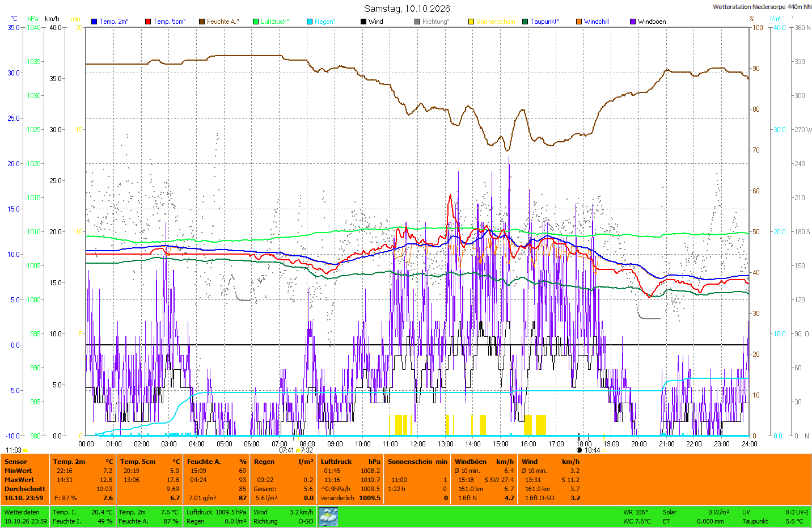812x528 pixels.
Task: Click the Wetterdaten label in green bar
Action: pos(22,512)
